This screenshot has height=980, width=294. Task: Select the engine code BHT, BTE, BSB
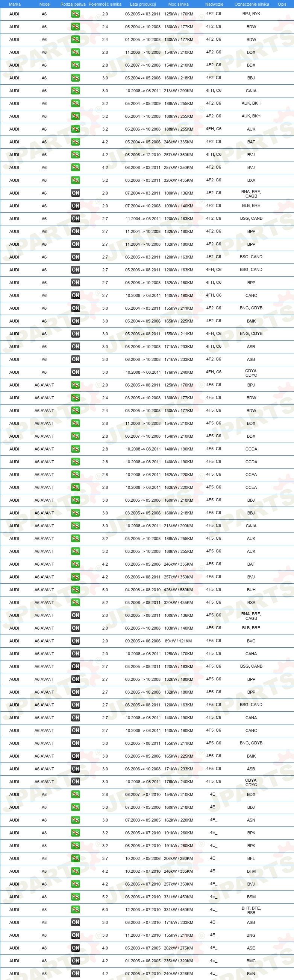[x=251, y=910]
